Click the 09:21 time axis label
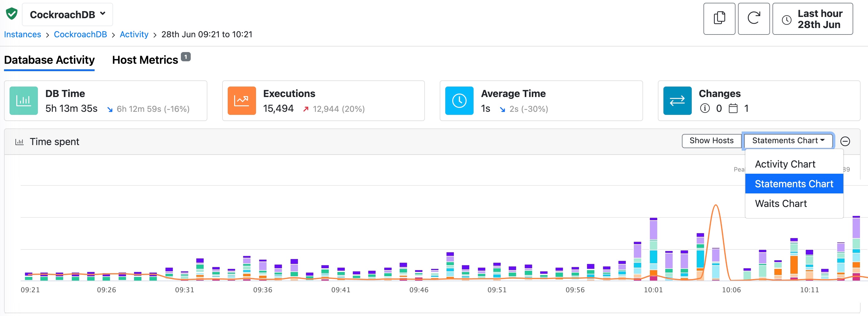This screenshot has height=316, width=868. click(30, 290)
